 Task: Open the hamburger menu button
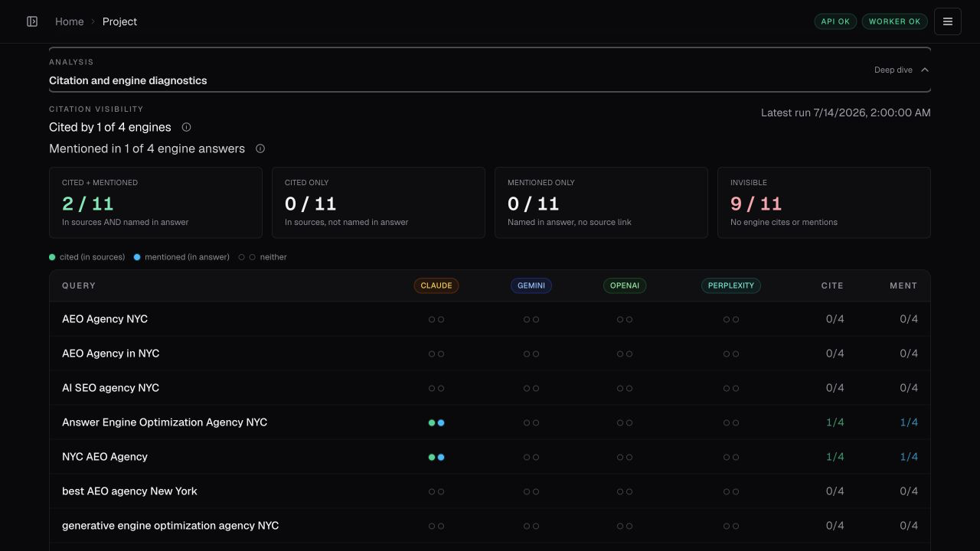(x=947, y=21)
